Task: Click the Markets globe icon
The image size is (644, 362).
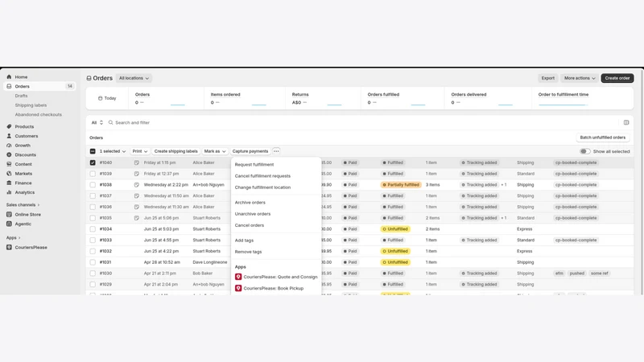Action: 9,174
